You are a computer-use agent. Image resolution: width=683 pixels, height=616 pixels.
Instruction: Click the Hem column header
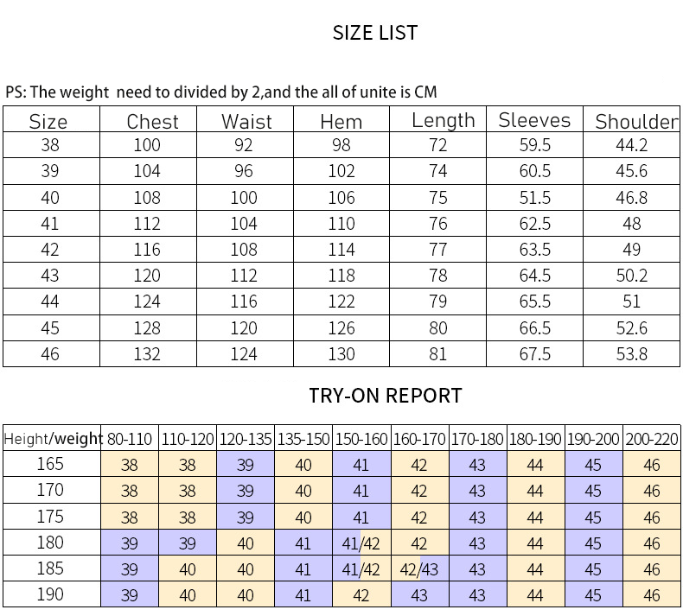pos(341,122)
